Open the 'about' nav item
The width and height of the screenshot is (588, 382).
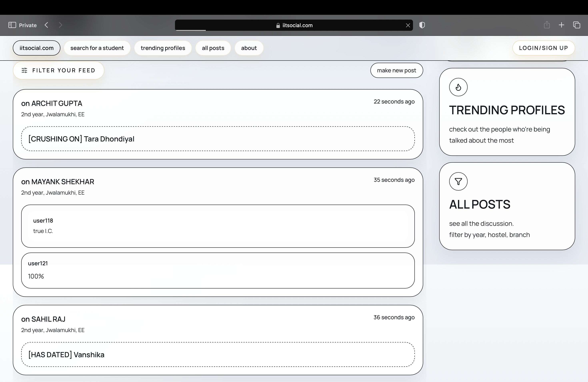pyautogui.click(x=249, y=48)
